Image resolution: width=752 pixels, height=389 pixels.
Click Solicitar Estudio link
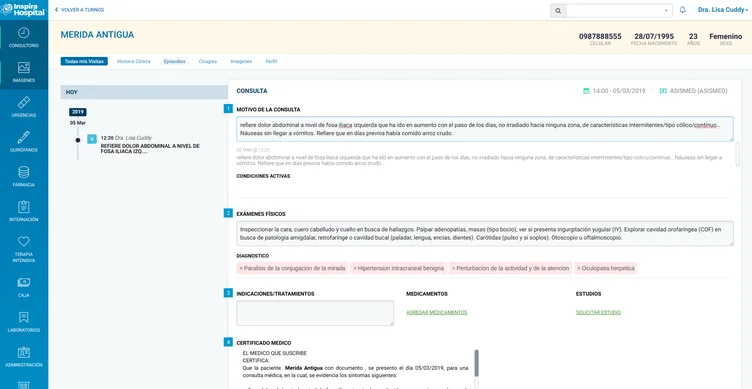[x=598, y=312]
